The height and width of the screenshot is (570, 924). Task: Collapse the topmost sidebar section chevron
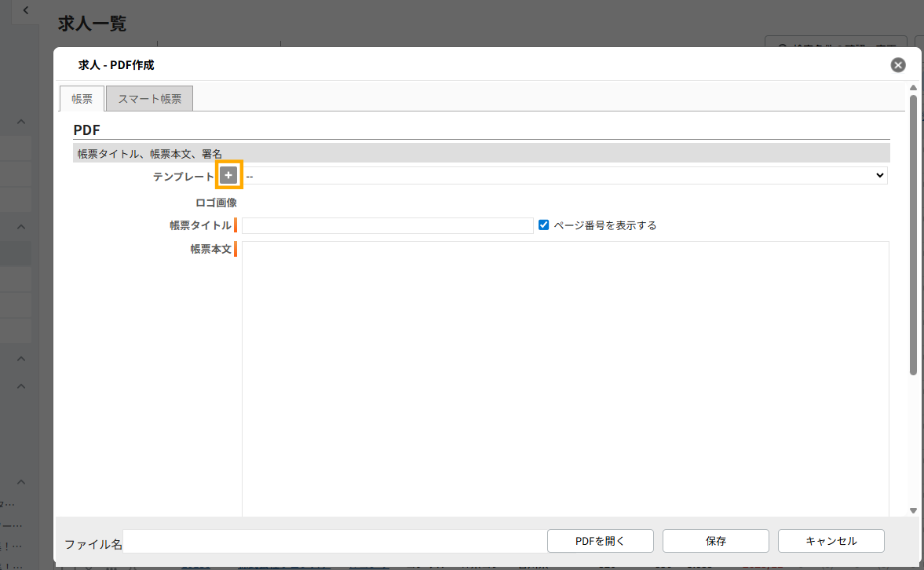tap(21, 122)
